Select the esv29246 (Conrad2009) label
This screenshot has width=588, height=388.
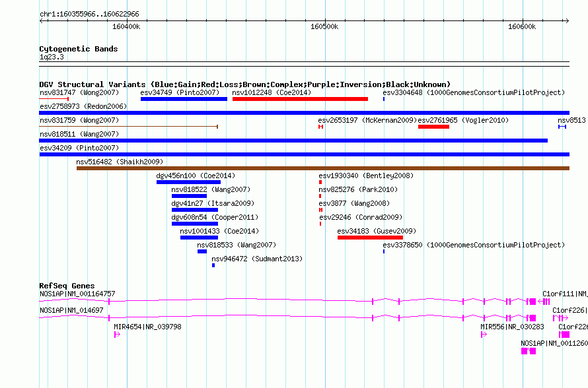point(361,217)
